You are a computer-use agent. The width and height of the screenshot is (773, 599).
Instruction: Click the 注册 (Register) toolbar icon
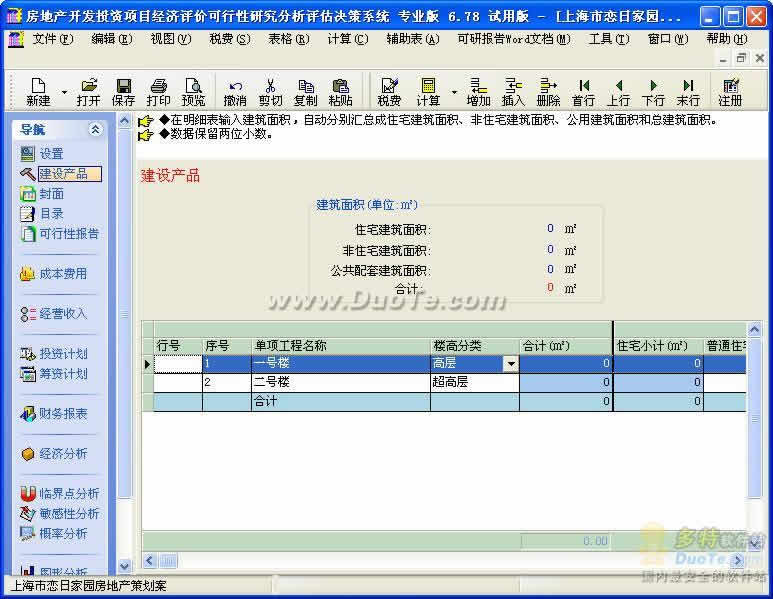(x=730, y=92)
